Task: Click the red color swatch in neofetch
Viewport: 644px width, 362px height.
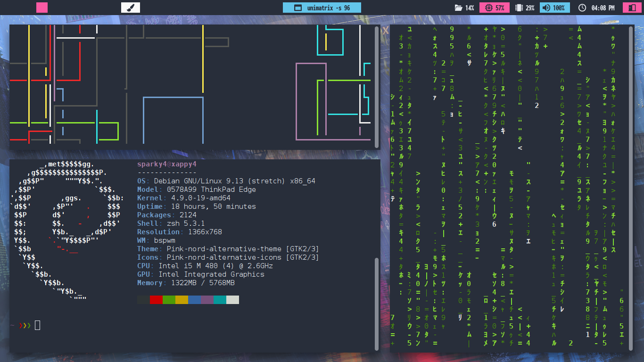Action: pyautogui.click(x=156, y=300)
